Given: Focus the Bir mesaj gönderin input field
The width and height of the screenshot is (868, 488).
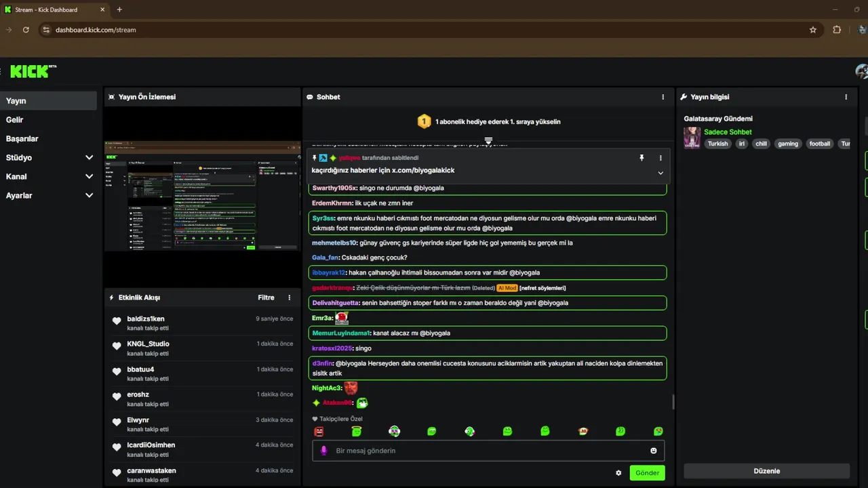Looking at the screenshot, I should [488, 451].
